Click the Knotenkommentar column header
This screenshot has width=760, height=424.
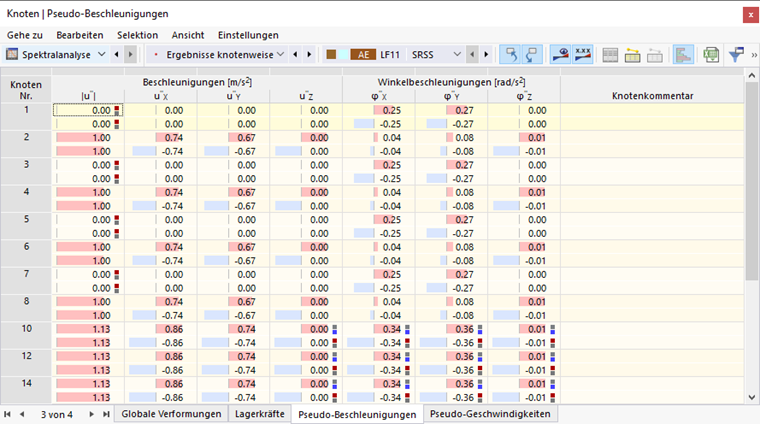[652, 95]
